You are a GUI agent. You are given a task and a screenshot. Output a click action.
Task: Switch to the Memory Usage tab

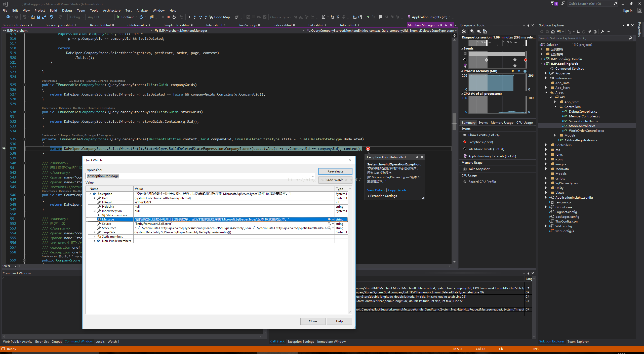[502, 123]
